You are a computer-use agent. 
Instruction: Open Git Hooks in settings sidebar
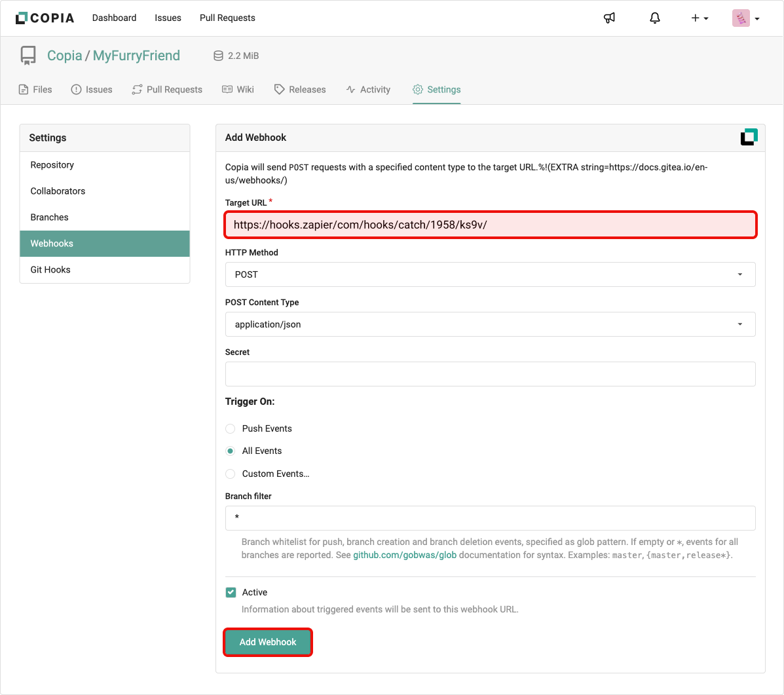(105, 269)
